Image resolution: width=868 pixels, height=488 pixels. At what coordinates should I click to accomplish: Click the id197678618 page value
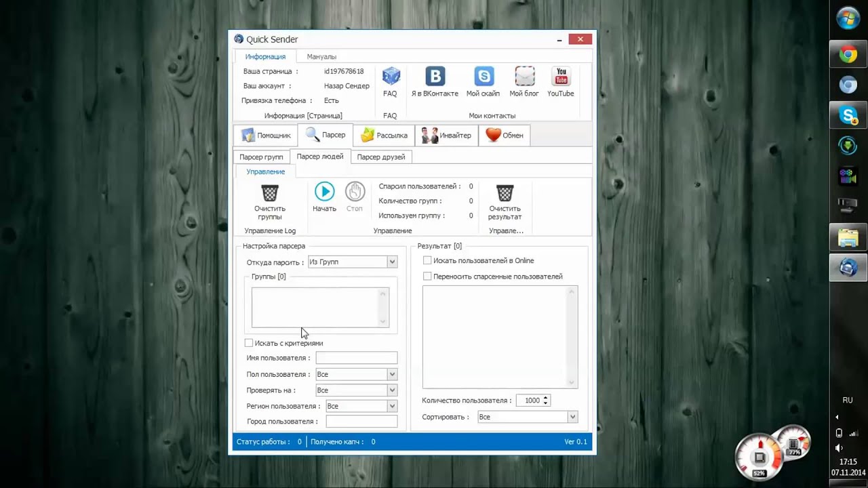344,71
